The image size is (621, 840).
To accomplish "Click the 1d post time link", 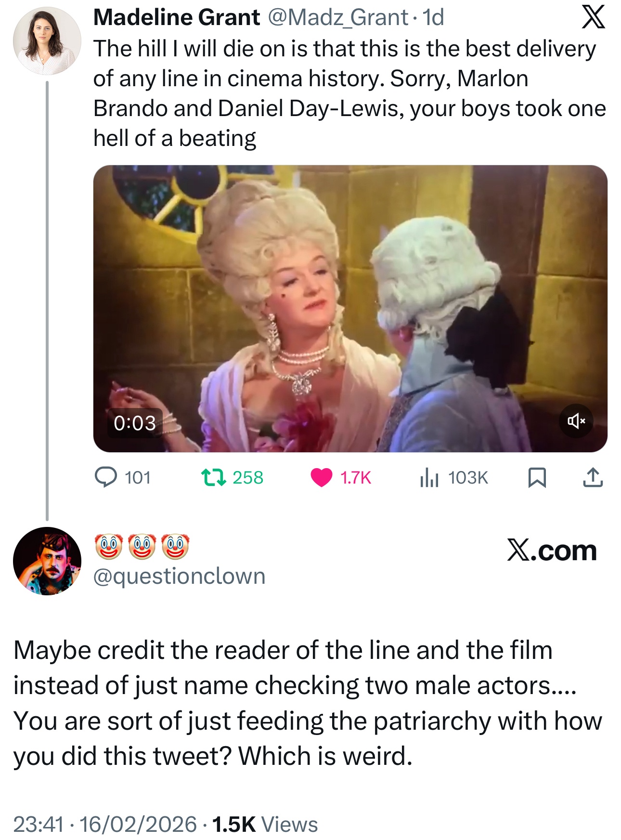I will coord(433,18).
